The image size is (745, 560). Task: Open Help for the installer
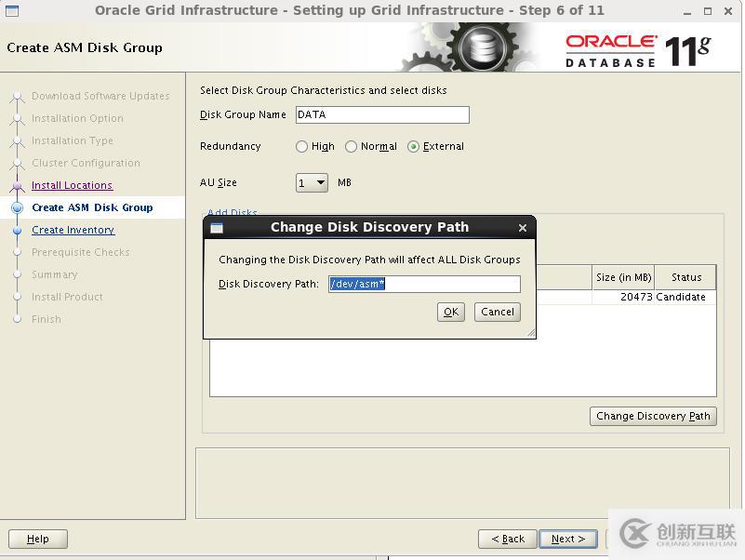(x=38, y=539)
